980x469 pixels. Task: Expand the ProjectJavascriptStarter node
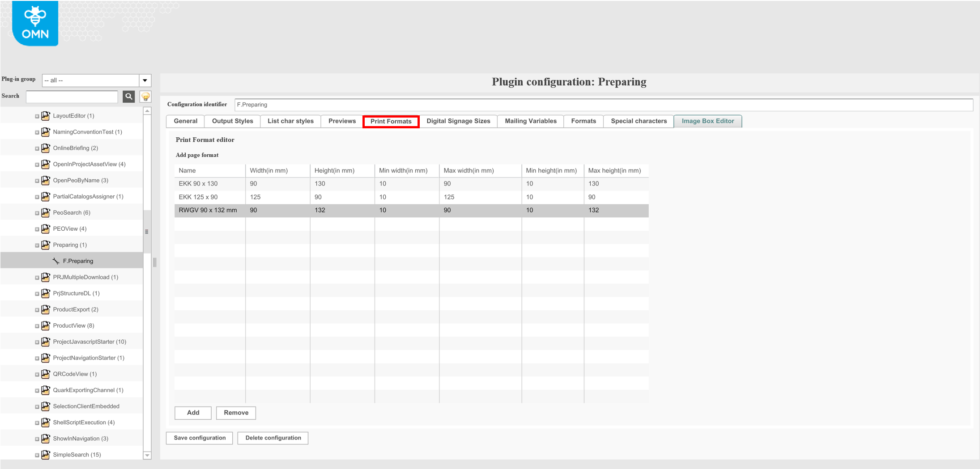(x=38, y=342)
